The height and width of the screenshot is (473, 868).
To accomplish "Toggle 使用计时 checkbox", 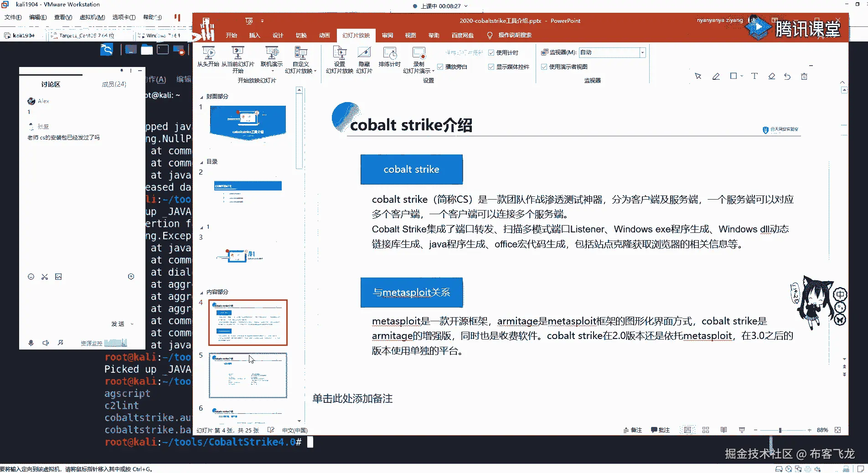I will point(491,52).
